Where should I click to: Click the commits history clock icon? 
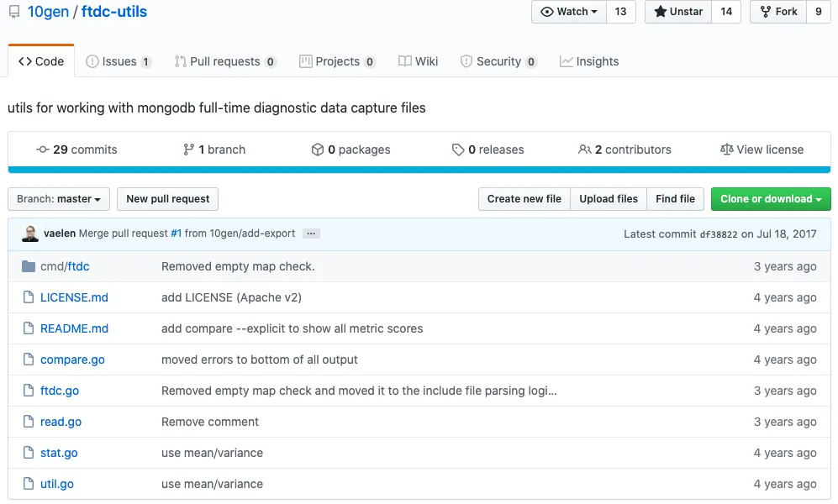pyautogui.click(x=43, y=150)
